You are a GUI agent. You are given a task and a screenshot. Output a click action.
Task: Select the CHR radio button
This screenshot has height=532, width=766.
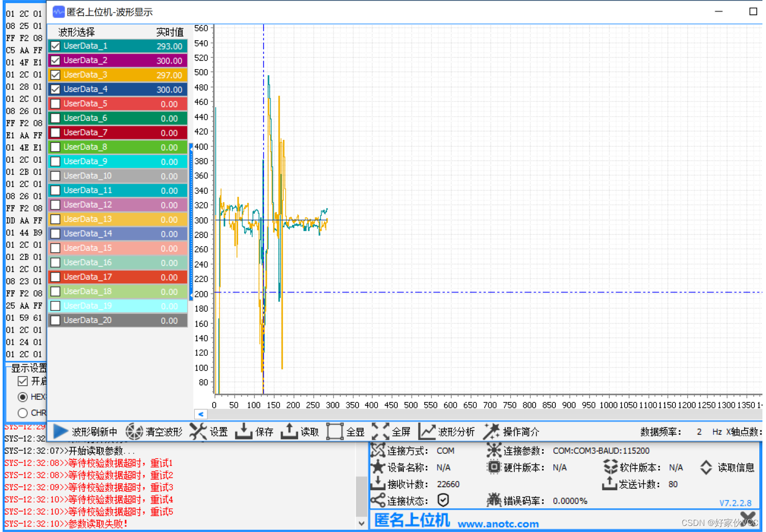pos(22,413)
